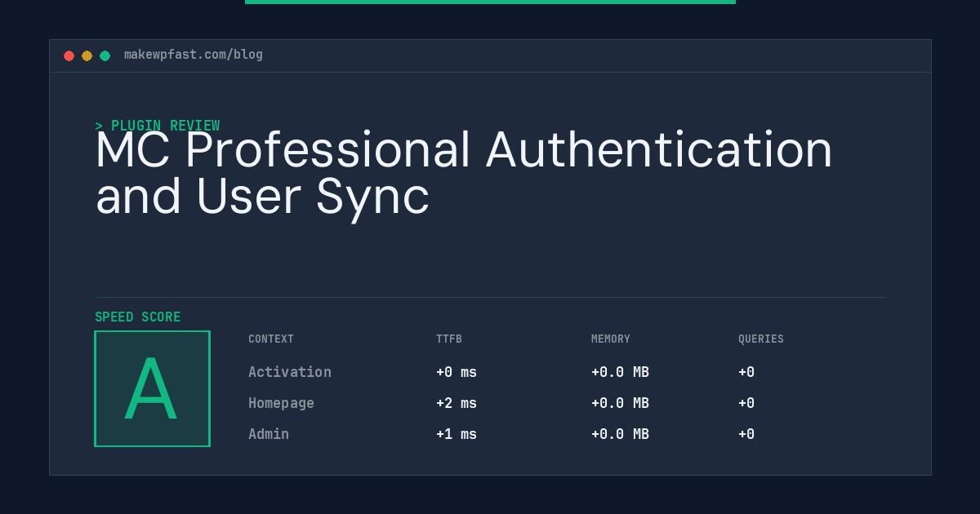Click Admin TTFB value +1 ms
Screen dimensions: 980x514
[x=457, y=434]
